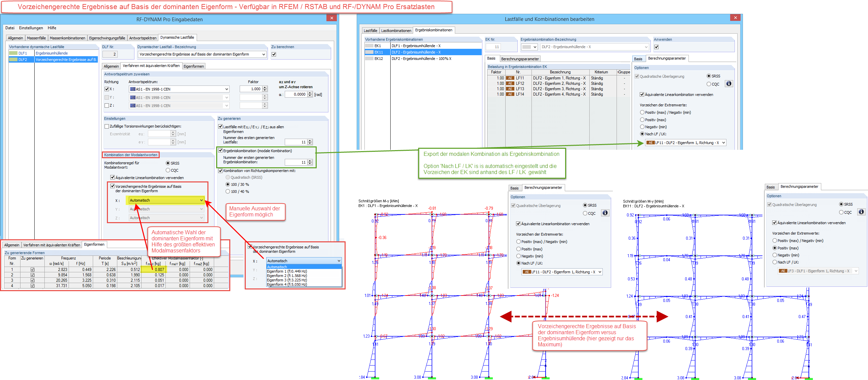Toggle Kombination von Richtungskomponenten checkbox

[x=221, y=171]
